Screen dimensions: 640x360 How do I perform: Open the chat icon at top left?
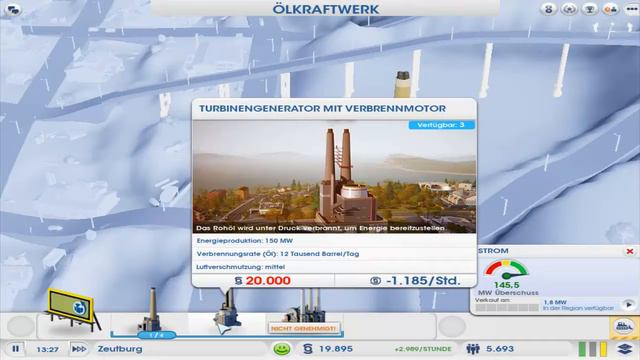coord(13,9)
